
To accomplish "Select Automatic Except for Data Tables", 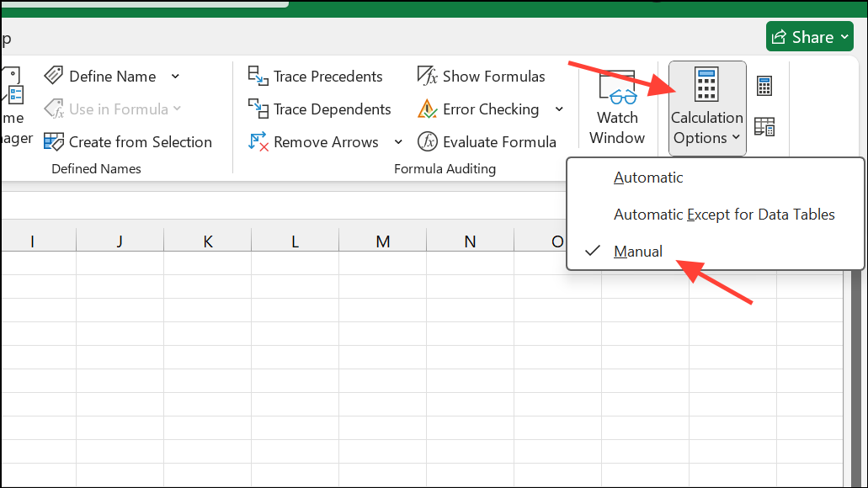I will (724, 215).
